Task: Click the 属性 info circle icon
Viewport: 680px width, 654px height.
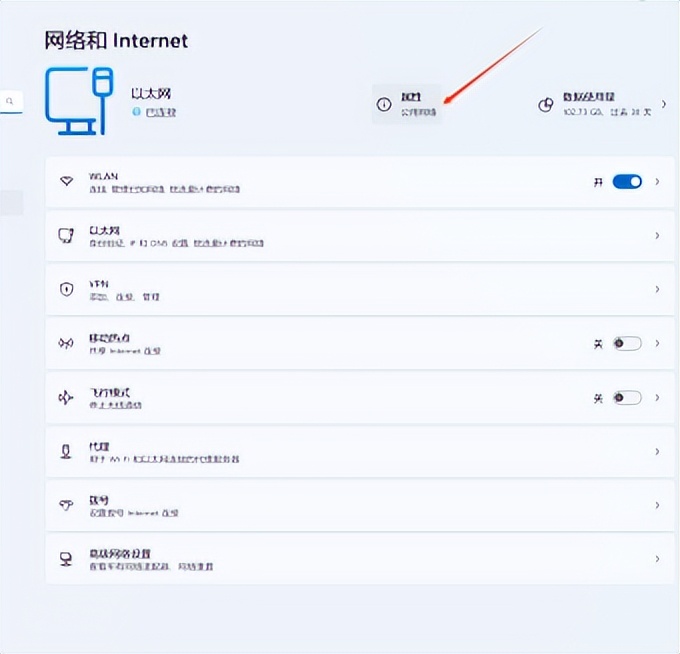Action: click(383, 104)
